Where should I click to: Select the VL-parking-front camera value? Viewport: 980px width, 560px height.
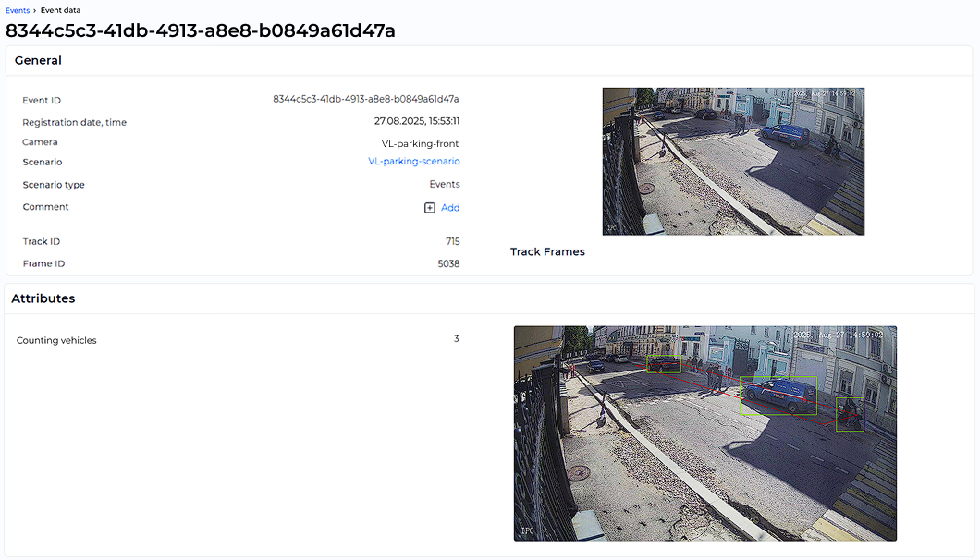click(x=421, y=143)
